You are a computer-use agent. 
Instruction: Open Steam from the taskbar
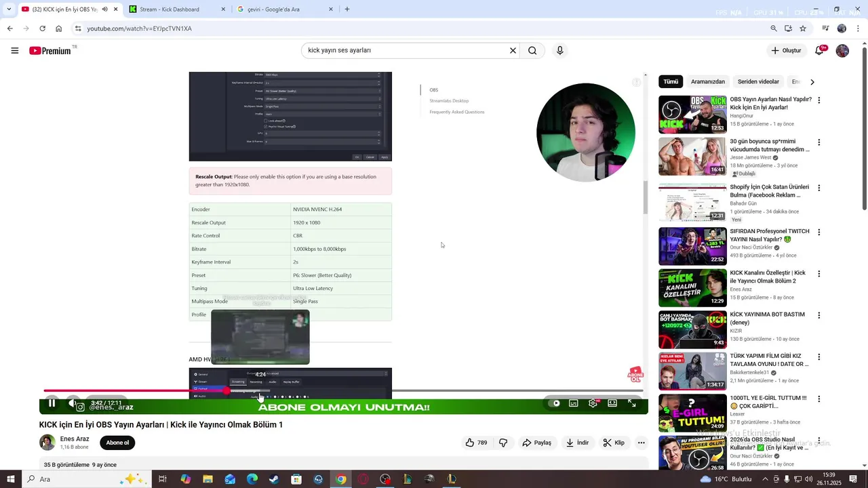[274, 479]
